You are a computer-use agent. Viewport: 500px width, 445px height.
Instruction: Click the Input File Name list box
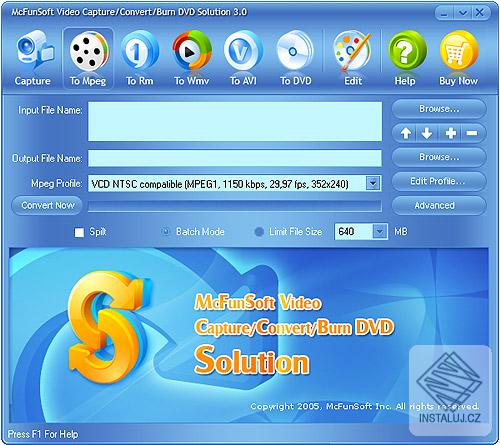(235, 122)
